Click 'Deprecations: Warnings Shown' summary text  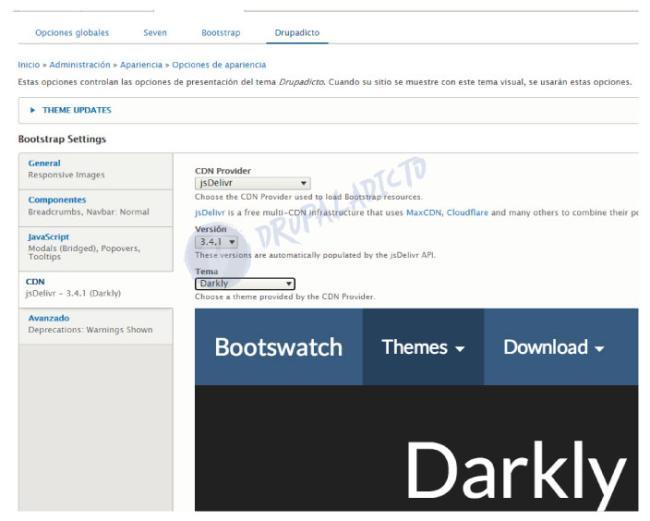click(x=90, y=330)
